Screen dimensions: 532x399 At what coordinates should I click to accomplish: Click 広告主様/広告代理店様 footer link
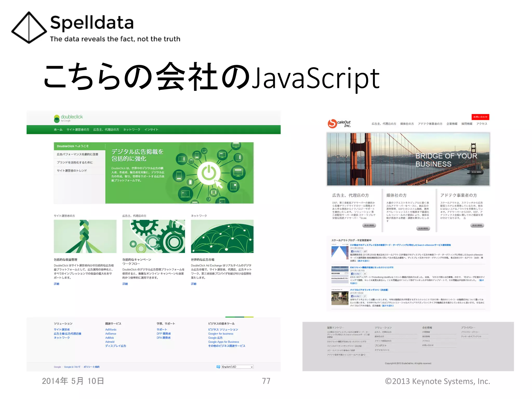click(68, 334)
